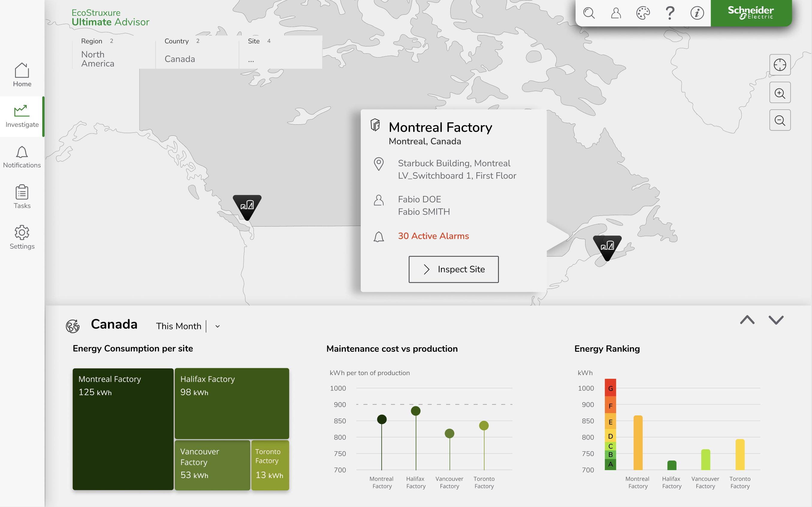
Task: Click the building icon beside Montreal Factory title
Action: tap(375, 125)
